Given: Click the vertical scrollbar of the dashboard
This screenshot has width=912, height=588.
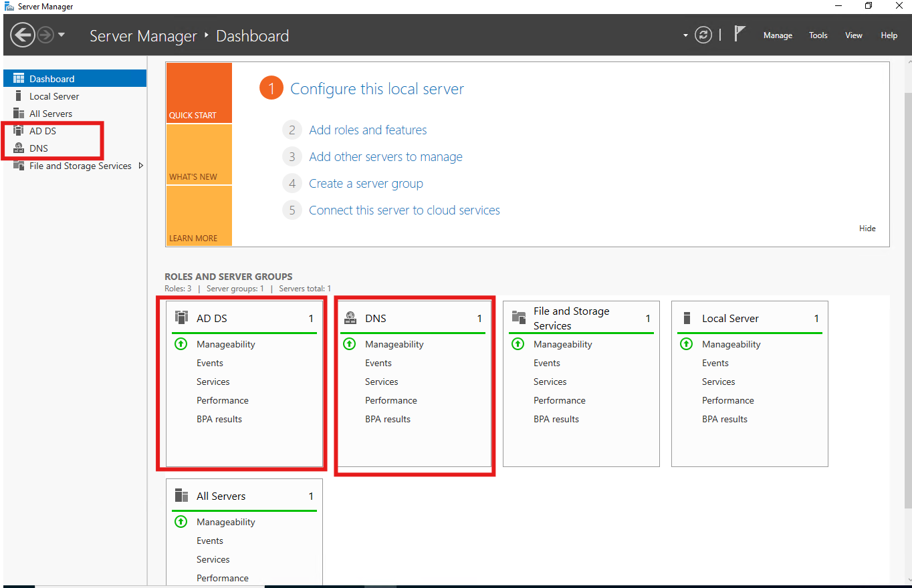Looking at the screenshot, I should [907, 301].
